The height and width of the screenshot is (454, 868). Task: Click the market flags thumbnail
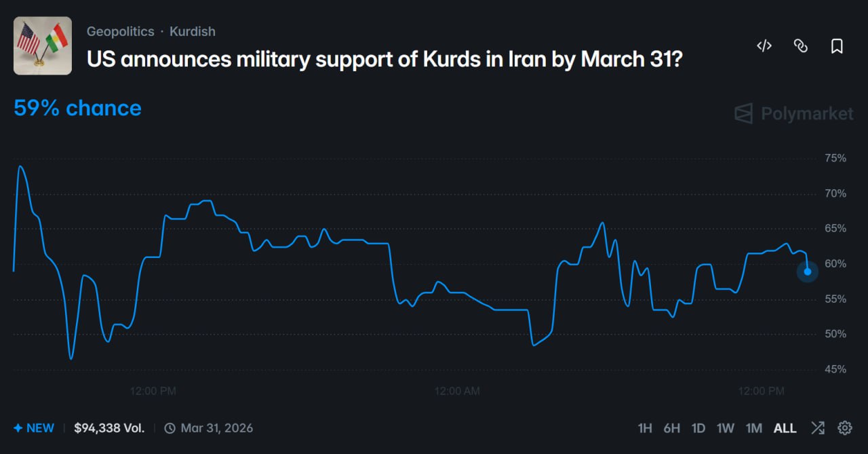tap(43, 45)
